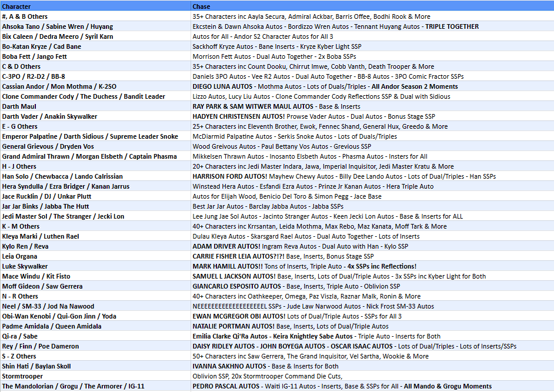Select chase cell 'Best Jar Jar Autos'

372,206
